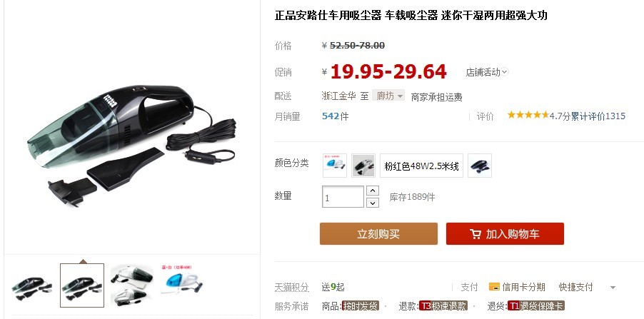
Task: Click the credit card icon beside 信用卡分期
Action: click(x=494, y=287)
